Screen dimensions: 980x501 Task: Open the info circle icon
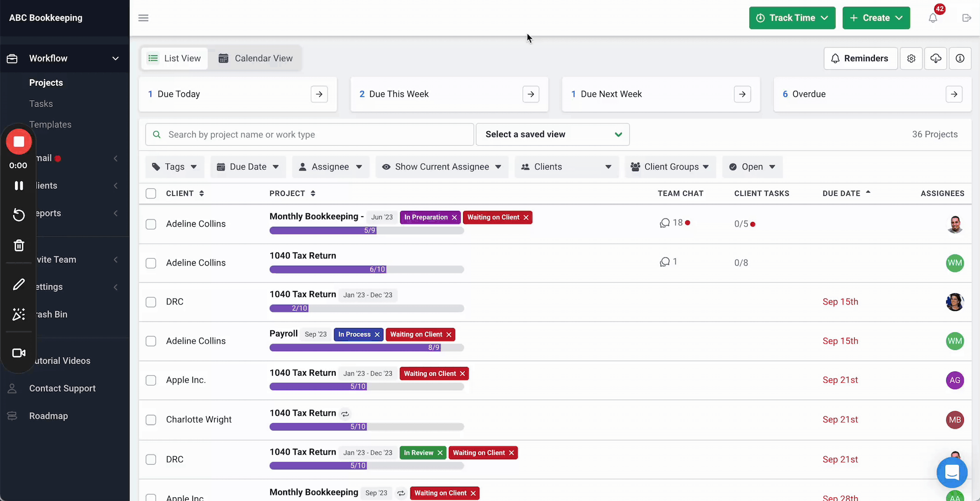point(960,58)
